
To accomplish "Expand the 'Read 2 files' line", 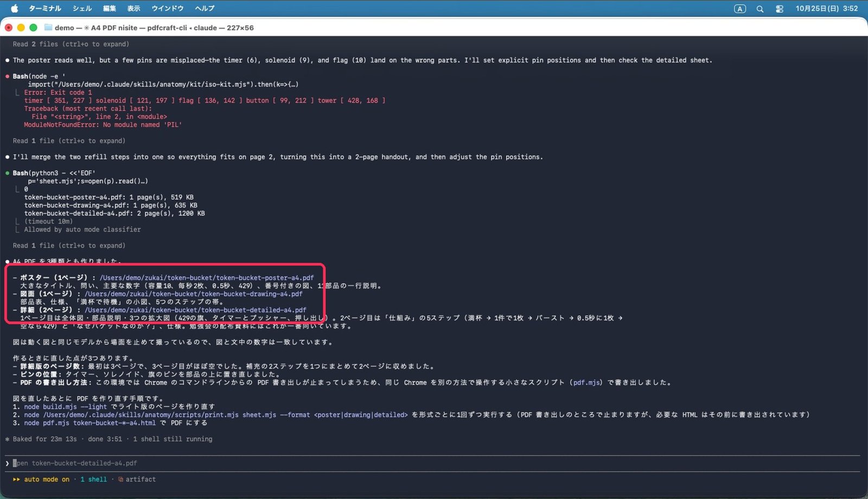I will (71, 44).
